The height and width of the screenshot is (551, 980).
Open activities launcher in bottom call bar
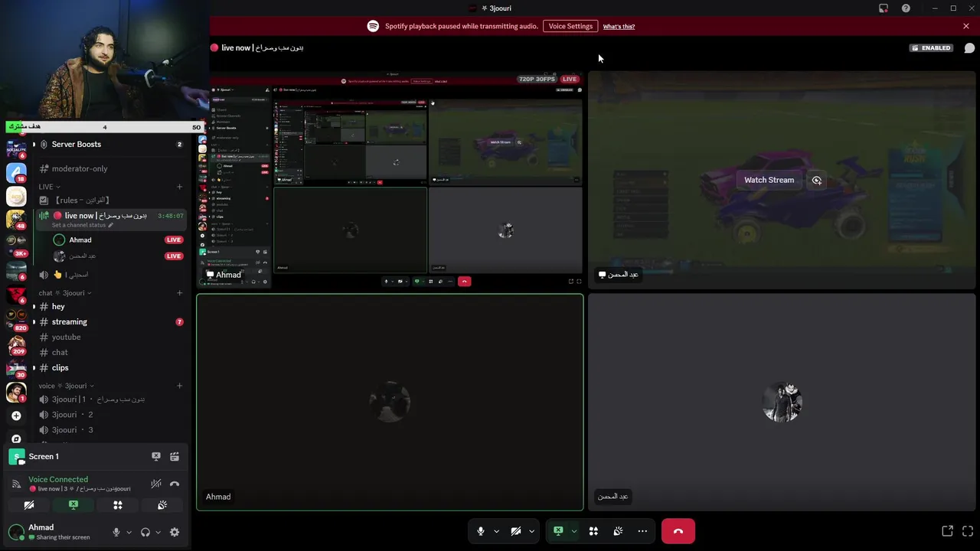593,531
